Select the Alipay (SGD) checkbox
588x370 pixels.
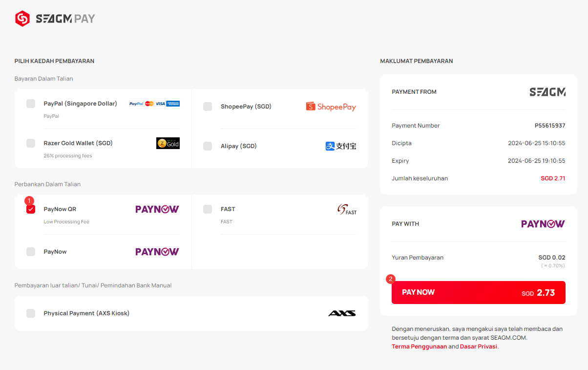point(208,146)
